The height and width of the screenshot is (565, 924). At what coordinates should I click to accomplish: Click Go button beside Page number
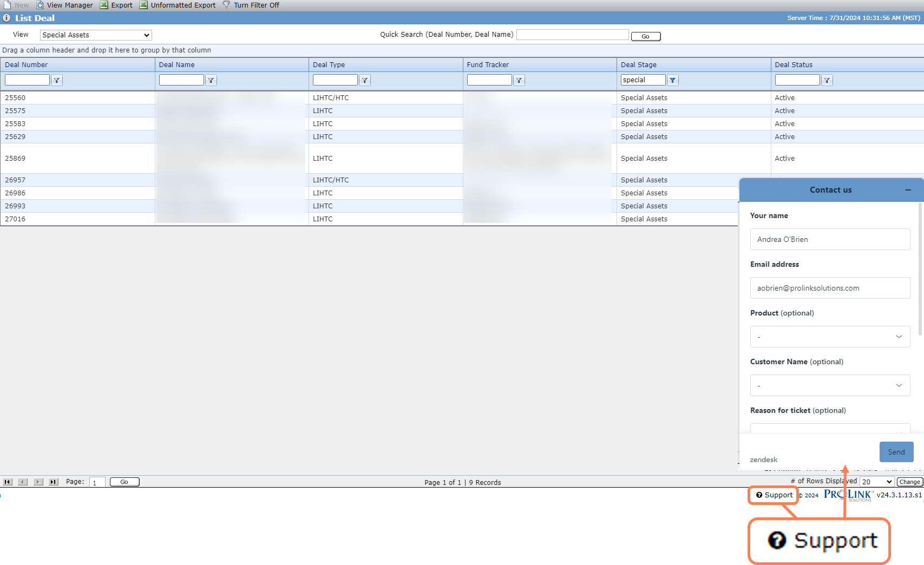coord(124,482)
